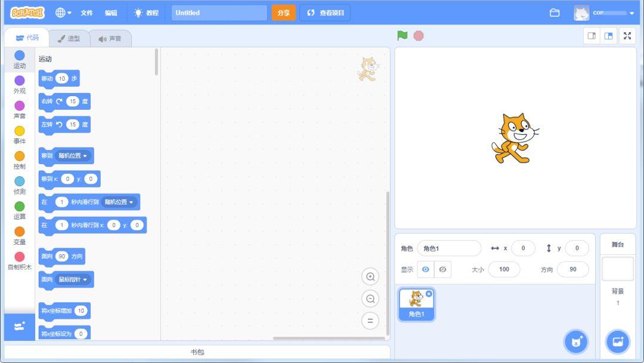The height and width of the screenshot is (363, 644).
Task: Start the project with green flag
Action: coord(402,36)
